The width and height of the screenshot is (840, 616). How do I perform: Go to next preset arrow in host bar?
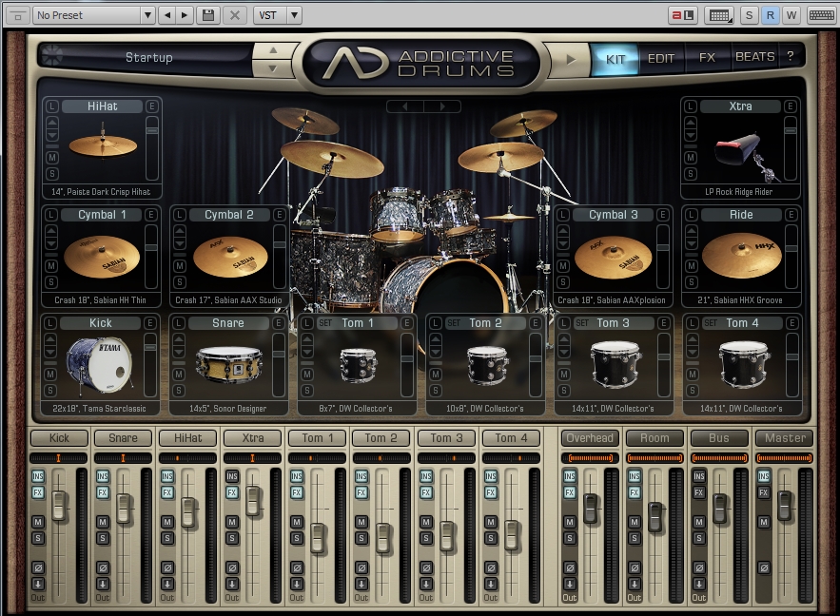[x=185, y=15]
